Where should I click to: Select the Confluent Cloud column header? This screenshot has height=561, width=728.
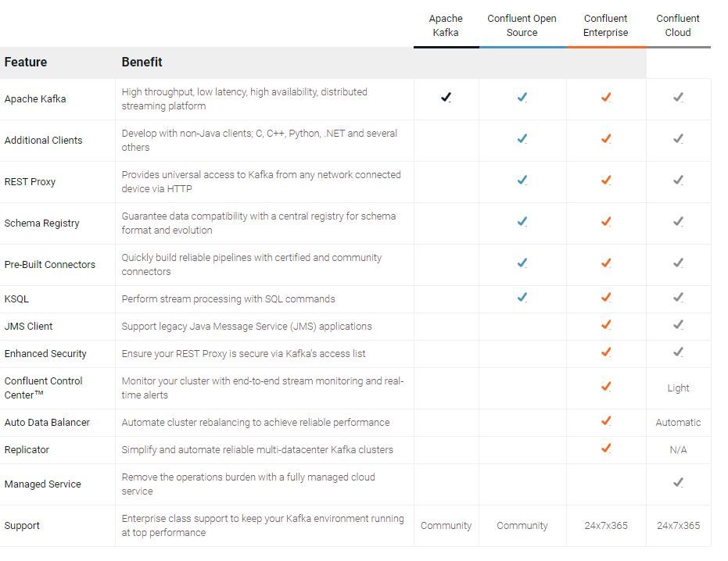coord(678,25)
